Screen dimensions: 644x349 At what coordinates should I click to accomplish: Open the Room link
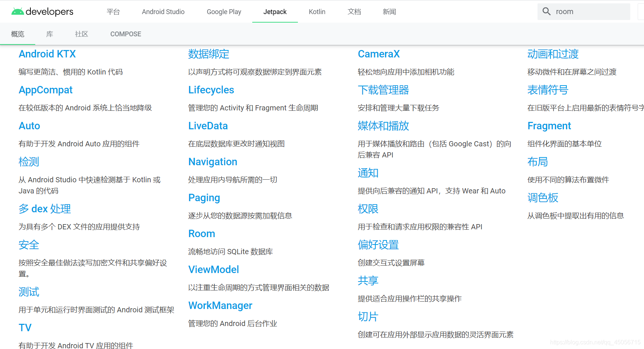pyautogui.click(x=202, y=234)
